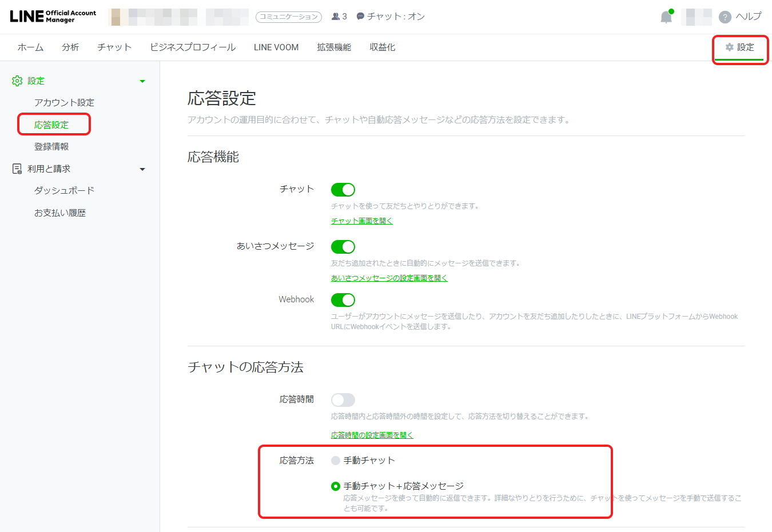The width and height of the screenshot is (772, 532).
Task: Click the profile avatar in the header
Action: (695, 17)
